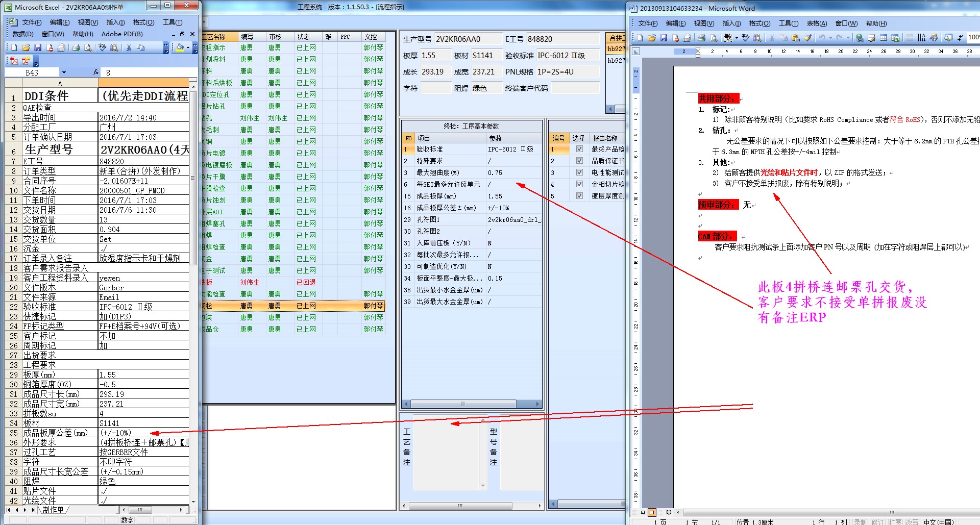Click the 状态 column header in process list
Screen dimensions: 980x525
point(308,37)
